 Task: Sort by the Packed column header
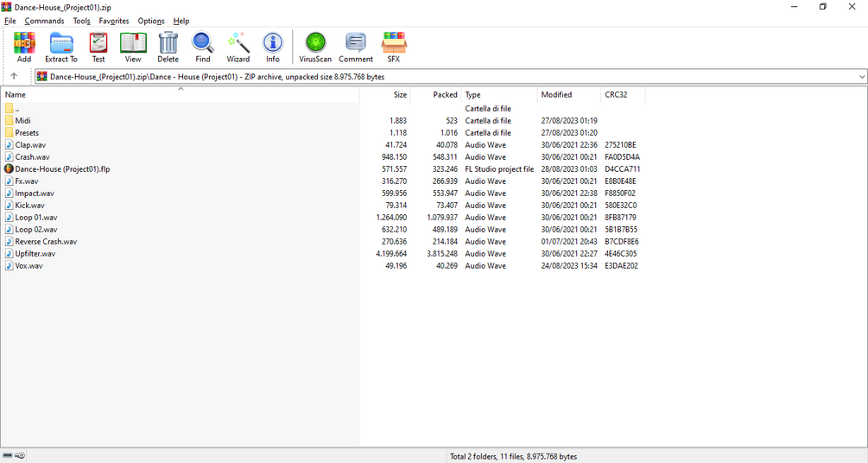(x=435, y=95)
